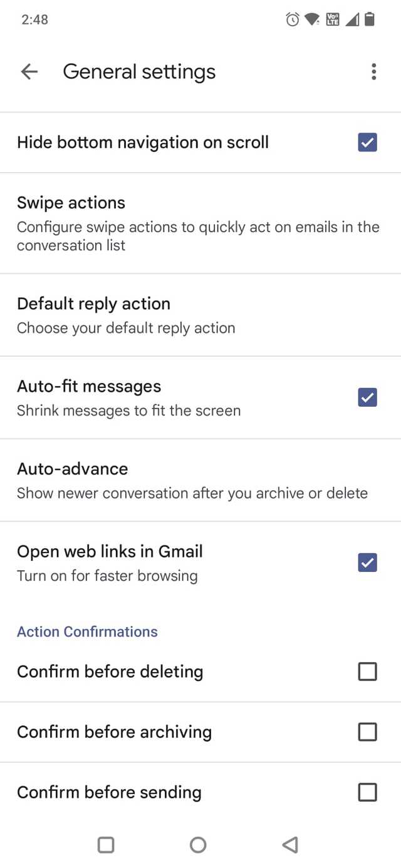401x868 pixels.
Task: Tap the General settings title
Action: tap(139, 72)
